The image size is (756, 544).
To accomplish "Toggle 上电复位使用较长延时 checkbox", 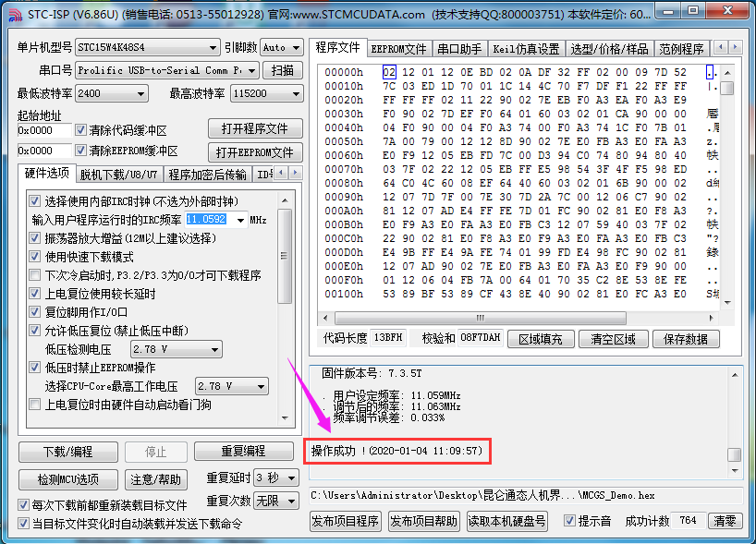I will pos(35,294).
